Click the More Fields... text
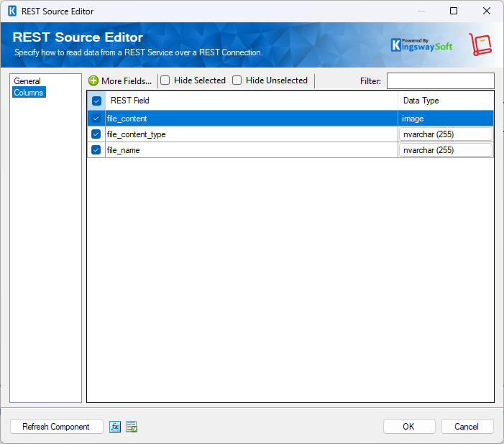Image resolution: width=504 pixels, height=444 pixels. click(x=127, y=81)
